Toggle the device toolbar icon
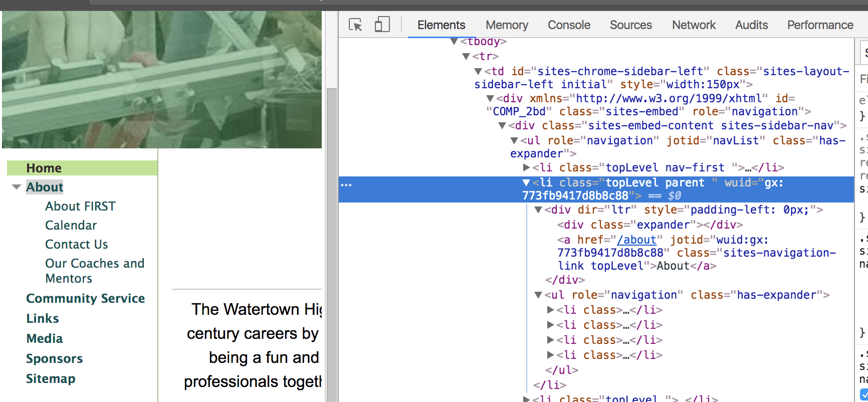 pos(382,24)
